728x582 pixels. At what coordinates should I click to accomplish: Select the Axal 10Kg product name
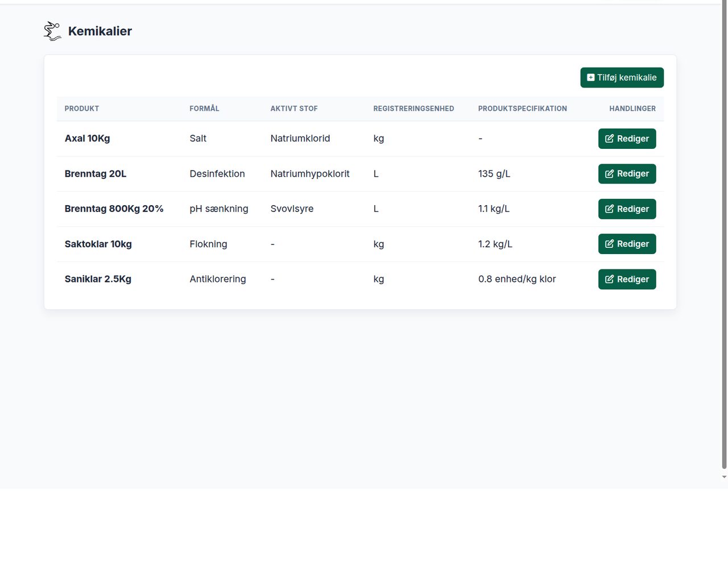(x=87, y=139)
